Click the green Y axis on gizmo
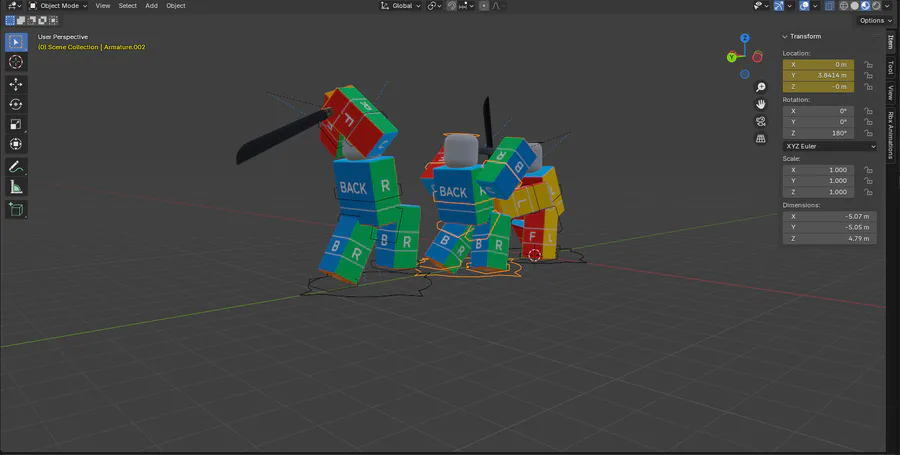900x455 pixels. pos(732,57)
